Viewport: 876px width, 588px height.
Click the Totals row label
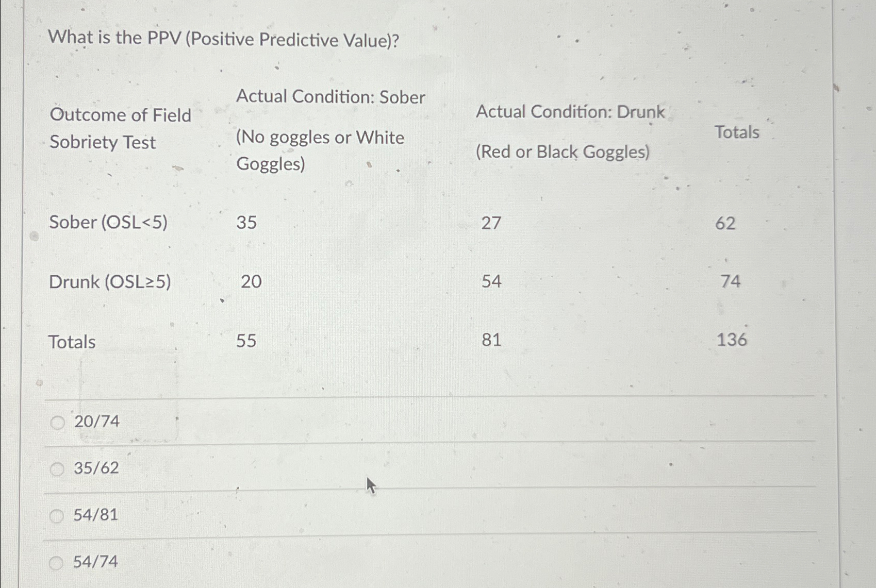[72, 342]
